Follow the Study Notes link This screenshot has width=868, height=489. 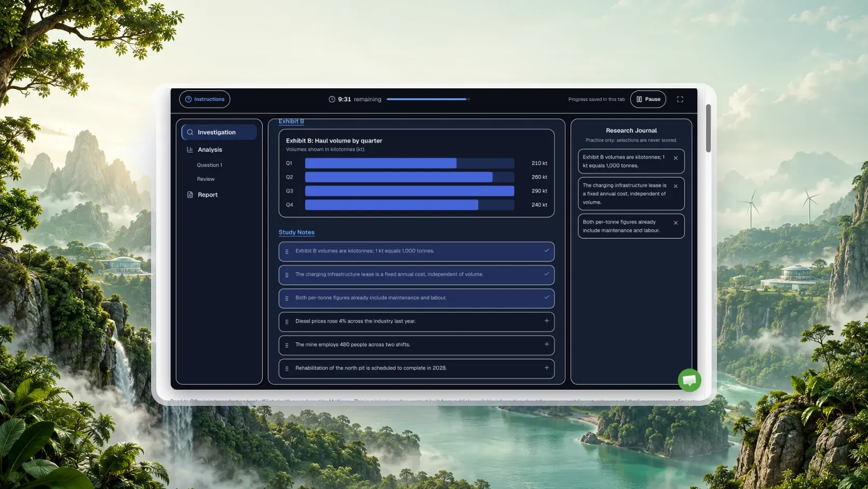tap(296, 232)
